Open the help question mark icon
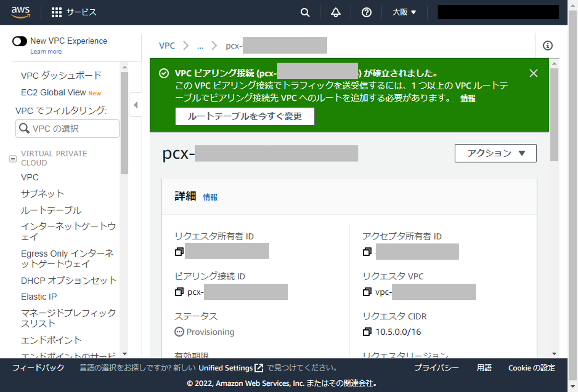Viewport: 578px width, 392px height. tap(366, 12)
